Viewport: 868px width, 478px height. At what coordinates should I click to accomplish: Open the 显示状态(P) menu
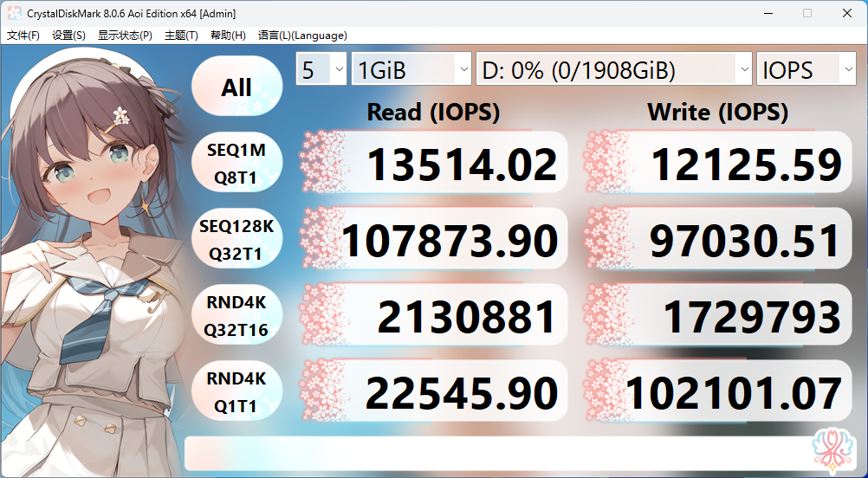coord(125,36)
